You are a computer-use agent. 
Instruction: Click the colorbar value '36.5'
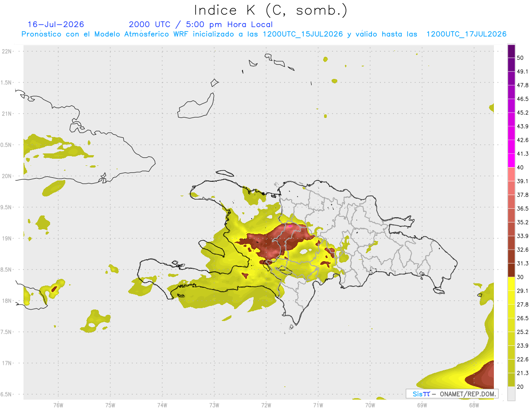click(523, 208)
